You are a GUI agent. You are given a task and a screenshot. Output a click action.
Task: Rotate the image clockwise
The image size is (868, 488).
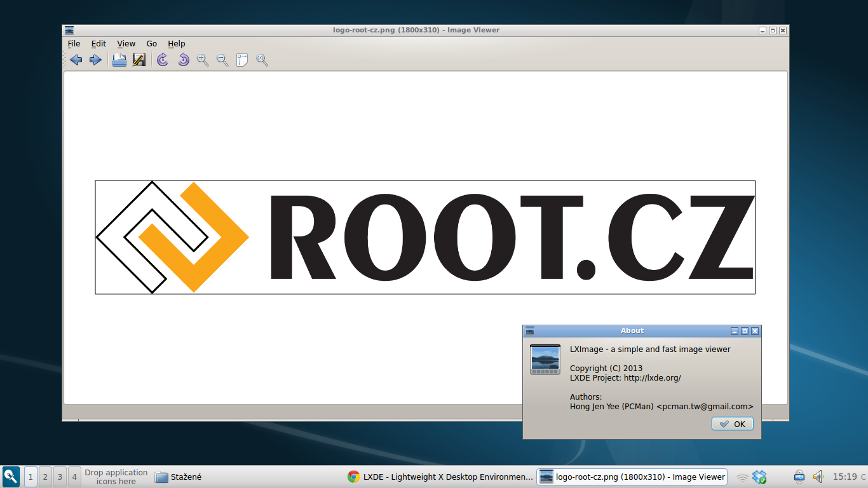(x=162, y=59)
